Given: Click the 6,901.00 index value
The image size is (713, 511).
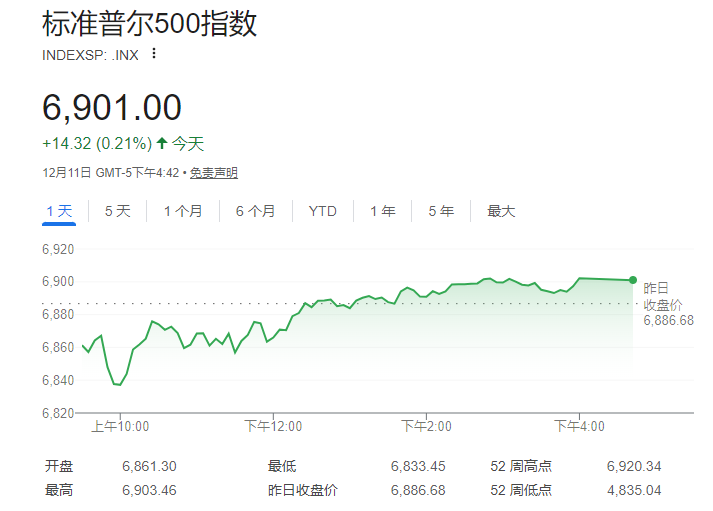Looking at the screenshot, I should point(112,108).
